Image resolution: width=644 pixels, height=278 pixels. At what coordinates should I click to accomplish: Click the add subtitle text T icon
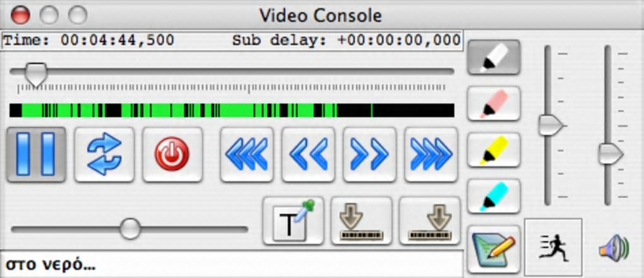click(293, 221)
